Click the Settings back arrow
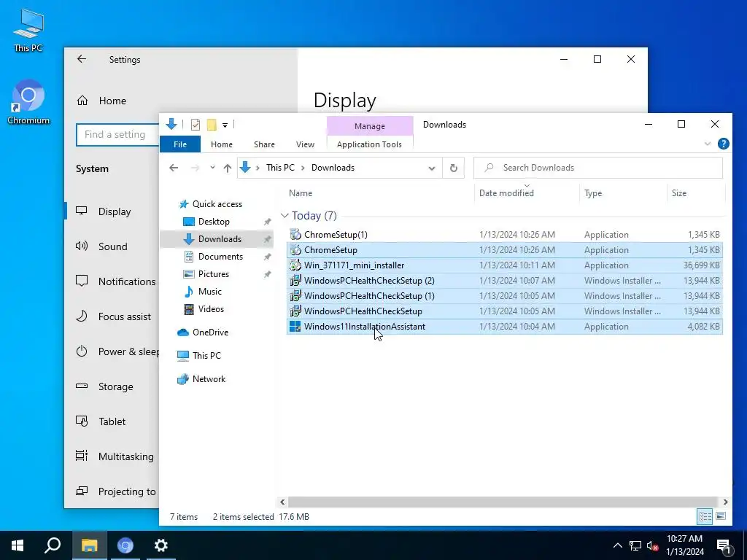Viewport: 747px width, 560px height. [82, 59]
